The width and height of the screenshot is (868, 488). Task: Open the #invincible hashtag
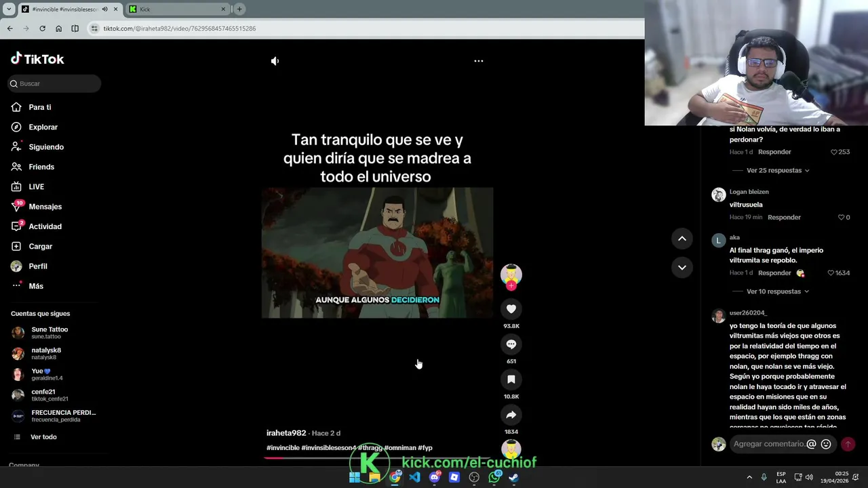pyautogui.click(x=283, y=448)
